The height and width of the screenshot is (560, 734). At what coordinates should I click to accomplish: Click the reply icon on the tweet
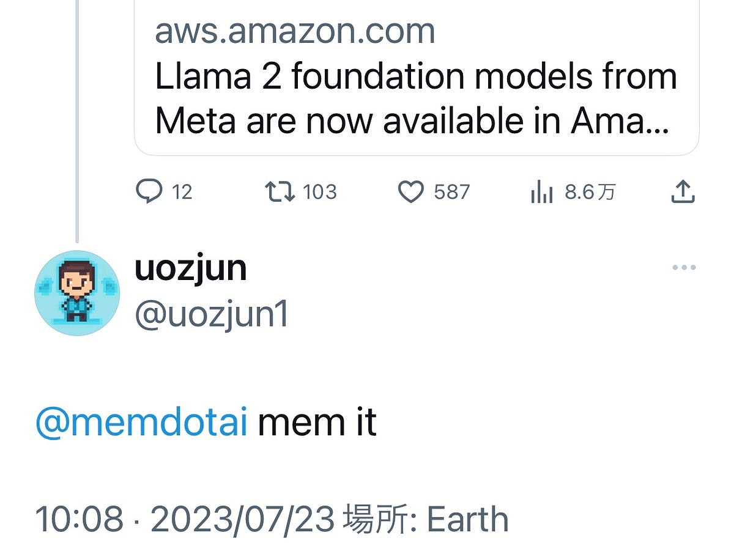click(149, 191)
